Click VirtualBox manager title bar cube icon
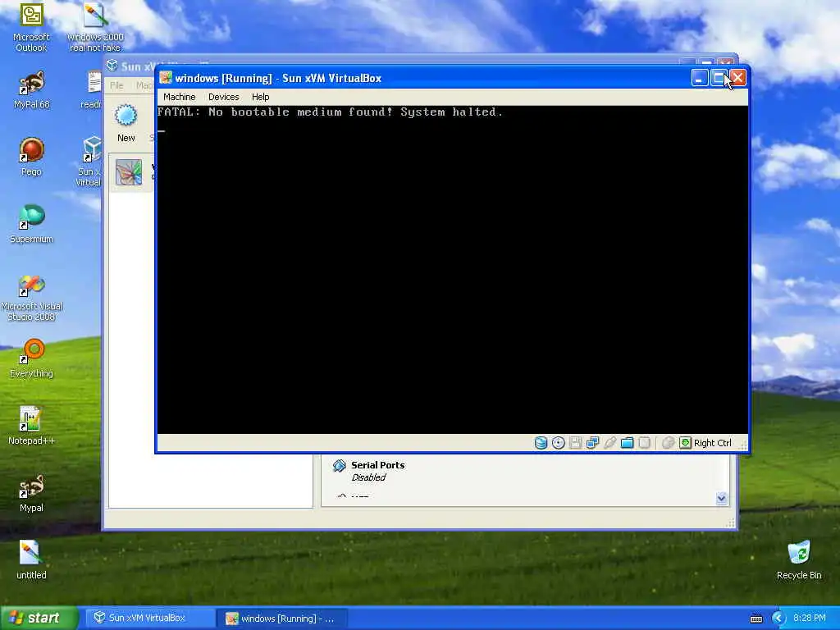This screenshot has height=630, width=840. 112,66
